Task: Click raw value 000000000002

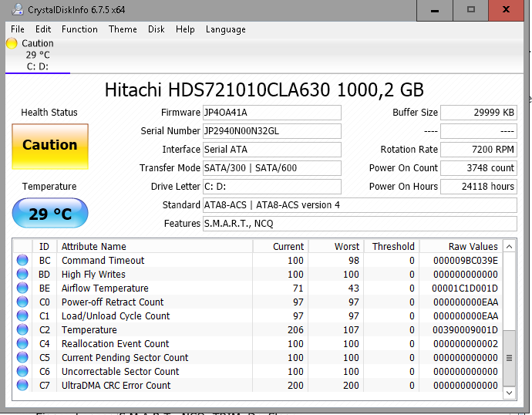Action: pyautogui.click(x=466, y=344)
